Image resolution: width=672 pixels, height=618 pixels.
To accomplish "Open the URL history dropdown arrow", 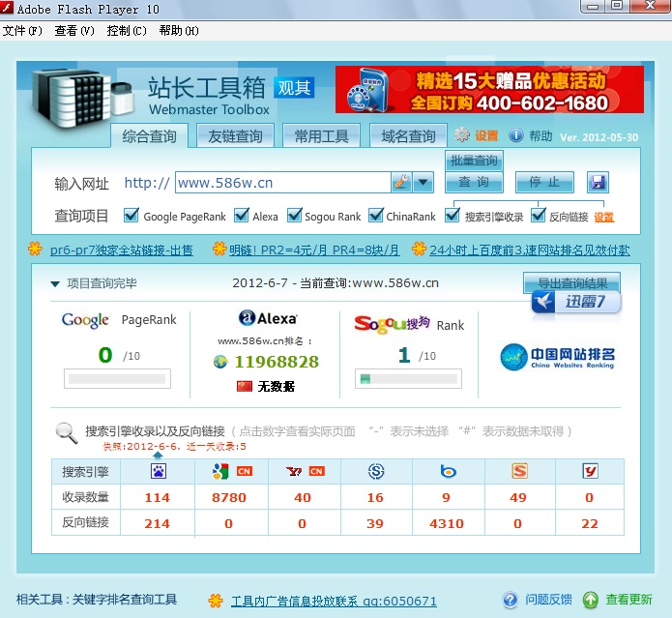I will [423, 182].
